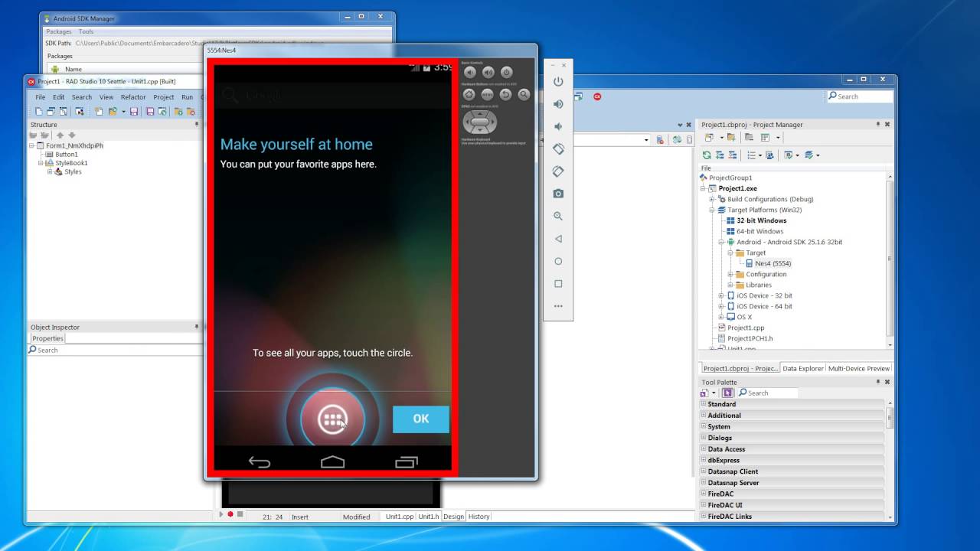Click the zoom magnifier in emulator sidebar

pos(558,216)
